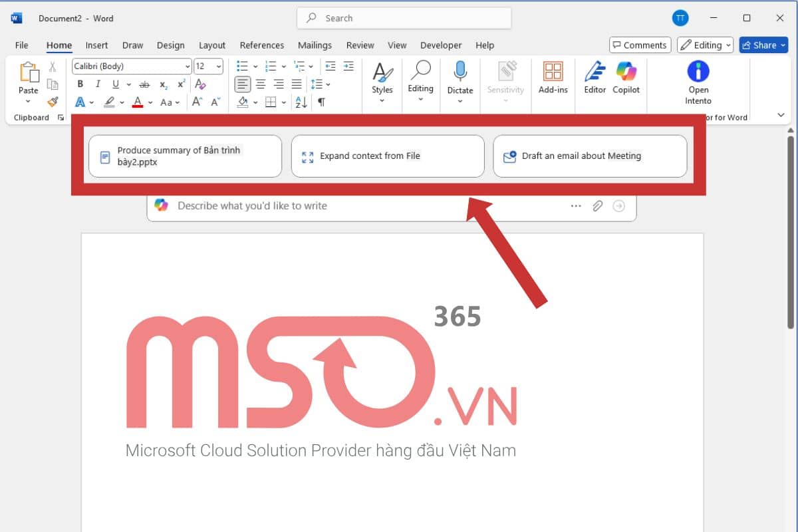Screen dimensions: 798x532
Task: Shrink font size with smaller A
Action: click(x=215, y=102)
